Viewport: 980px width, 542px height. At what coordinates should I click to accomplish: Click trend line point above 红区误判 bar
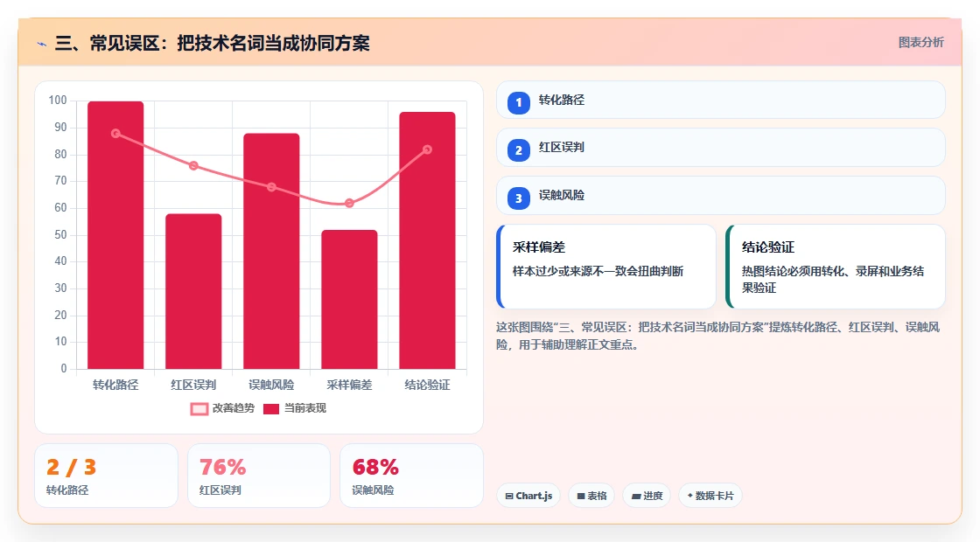[x=193, y=165]
